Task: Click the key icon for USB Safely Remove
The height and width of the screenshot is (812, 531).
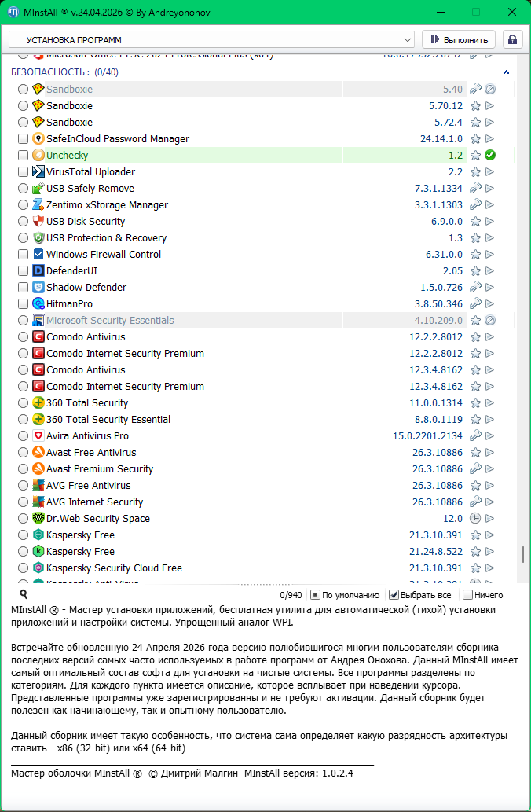Action: (475, 189)
